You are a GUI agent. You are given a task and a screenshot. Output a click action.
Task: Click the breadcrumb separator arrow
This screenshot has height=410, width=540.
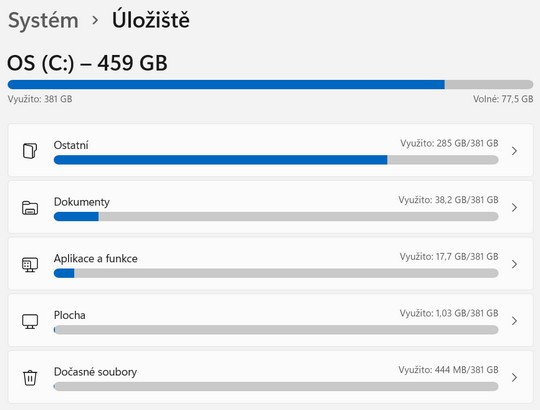(x=95, y=21)
